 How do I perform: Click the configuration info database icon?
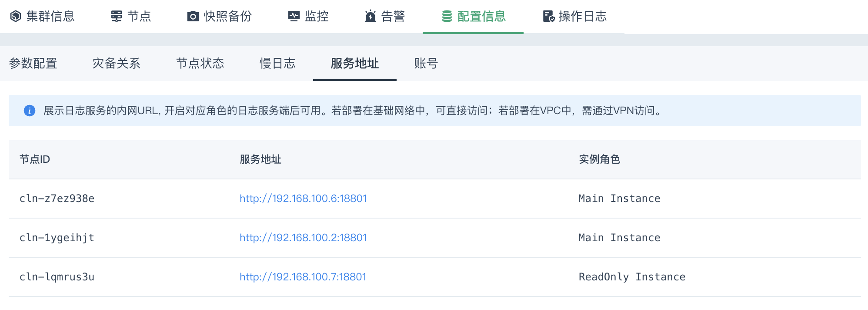447,17
